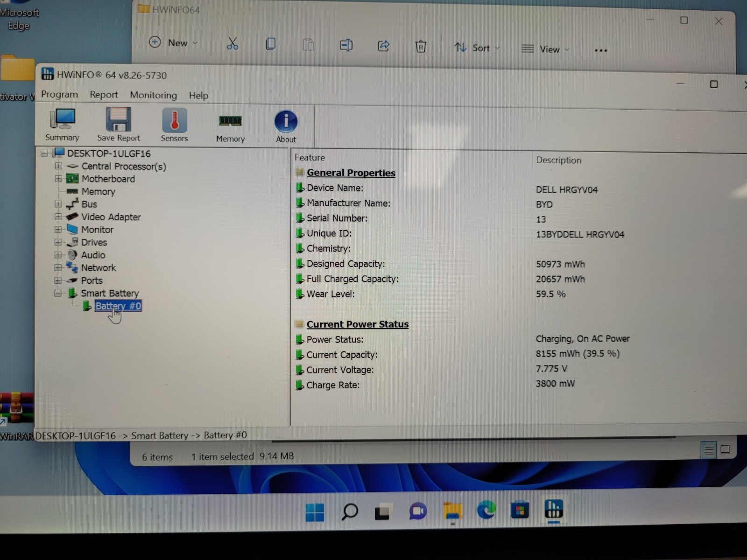This screenshot has width=747, height=560.
Task: Click the Cut icon in HWiNFO64 Explorer window
Action: click(233, 44)
